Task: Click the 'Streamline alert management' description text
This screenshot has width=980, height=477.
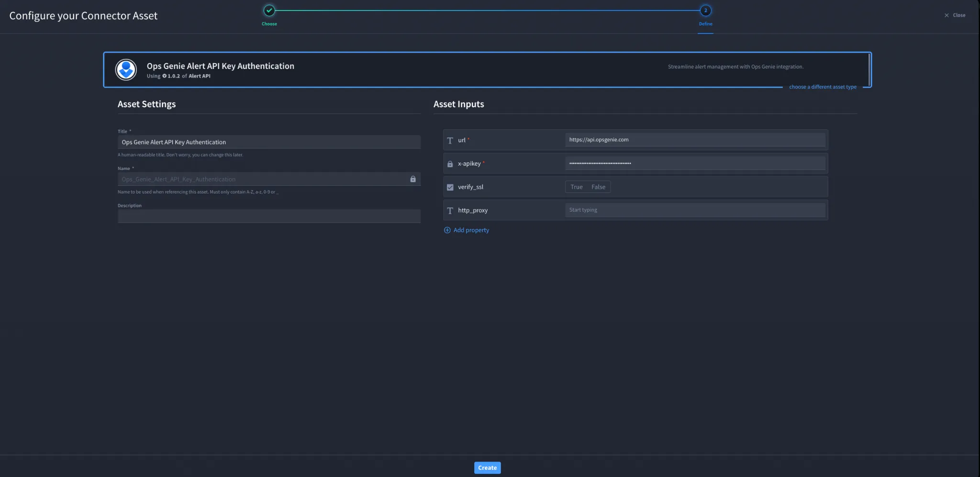Action: [x=735, y=67]
